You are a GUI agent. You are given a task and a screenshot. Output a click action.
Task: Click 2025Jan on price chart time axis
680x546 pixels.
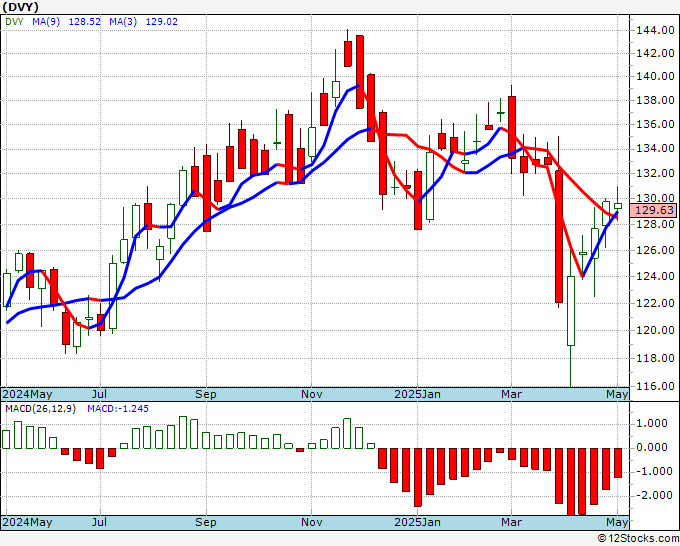pyautogui.click(x=418, y=394)
